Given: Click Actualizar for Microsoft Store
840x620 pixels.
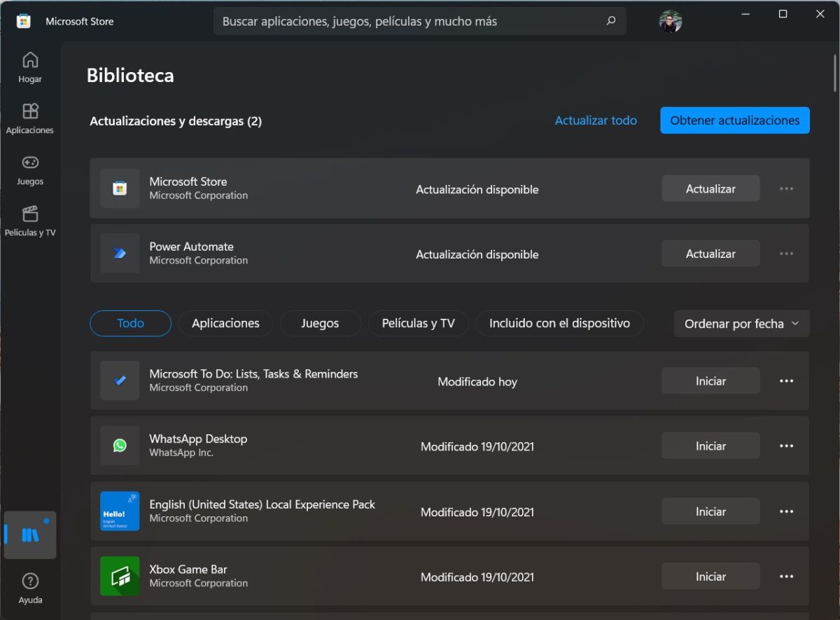Looking at the screenshot, I should [710, 188].
